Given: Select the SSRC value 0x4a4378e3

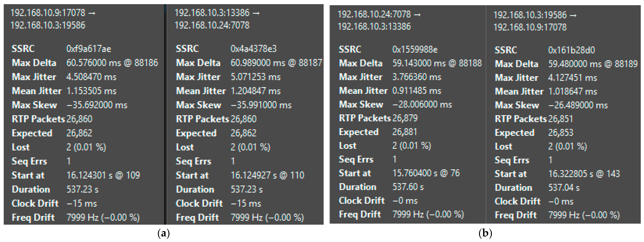Looking at the screenshot, I should (253, 49).
